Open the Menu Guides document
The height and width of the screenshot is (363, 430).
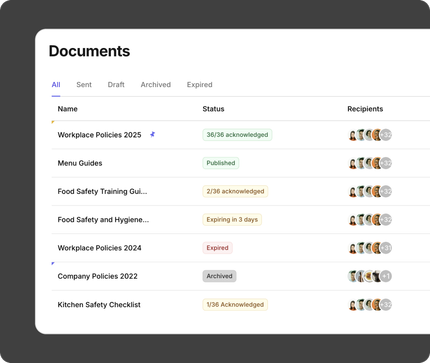point(80,163)
